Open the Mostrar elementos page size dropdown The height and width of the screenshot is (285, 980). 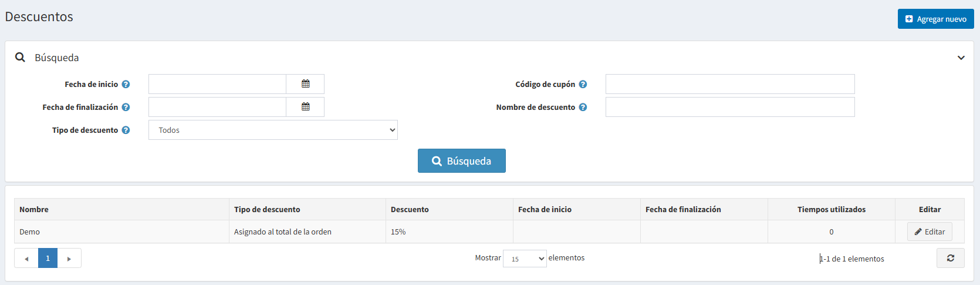point(525,259)
